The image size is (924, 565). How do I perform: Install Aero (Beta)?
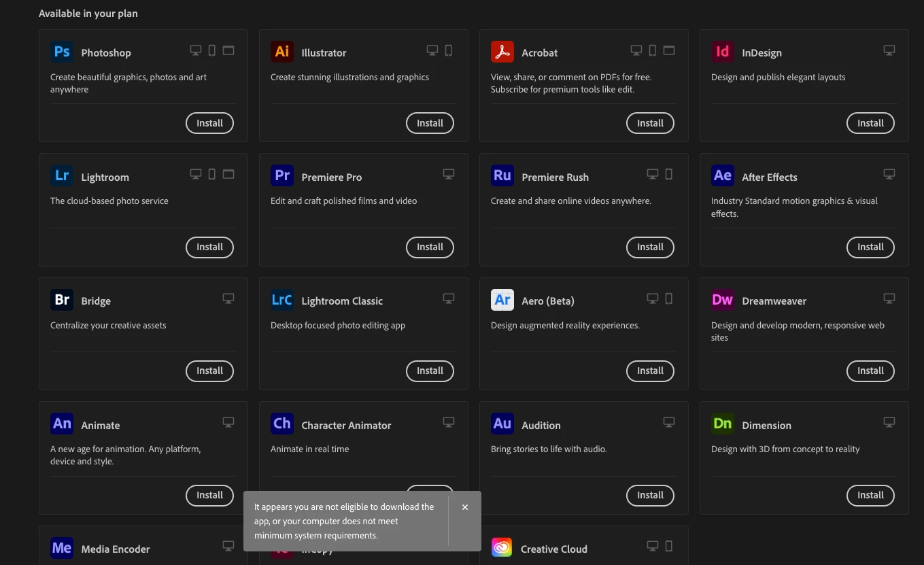[x=650, y=371]
